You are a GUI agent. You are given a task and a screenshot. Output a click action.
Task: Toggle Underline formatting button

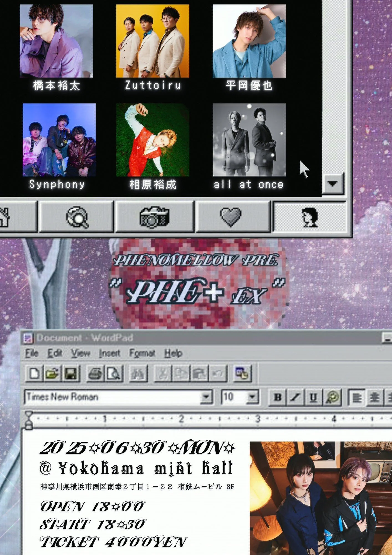[x=314, y=397]
